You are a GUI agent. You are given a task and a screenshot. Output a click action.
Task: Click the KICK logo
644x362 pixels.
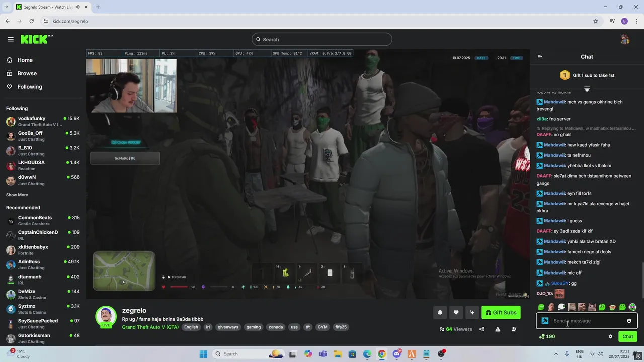point(36,39)
